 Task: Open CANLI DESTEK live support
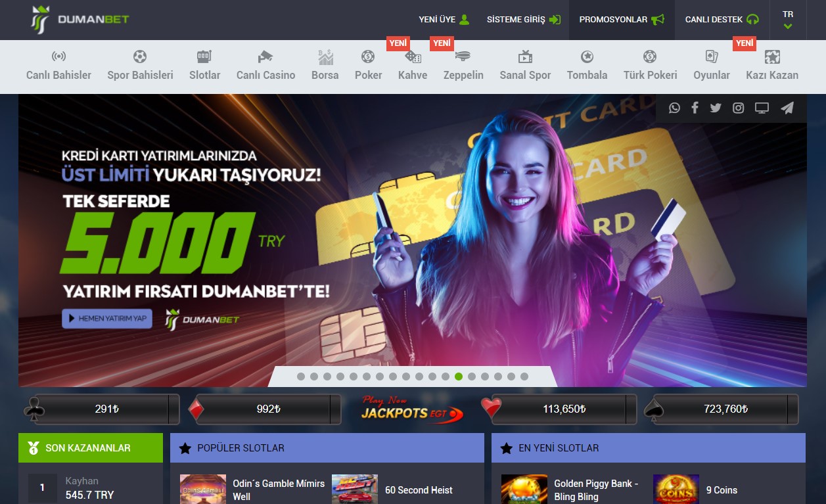pyautogui.click(x=722, y=20)
